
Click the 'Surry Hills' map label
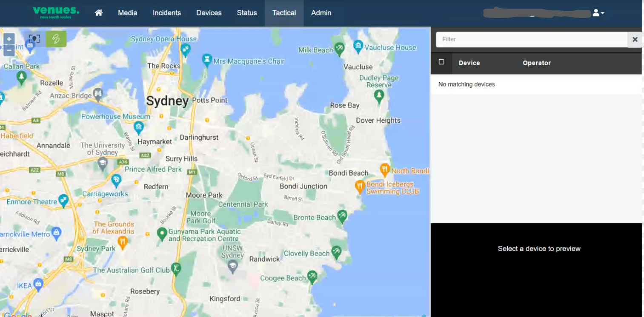tap(181, 159)
